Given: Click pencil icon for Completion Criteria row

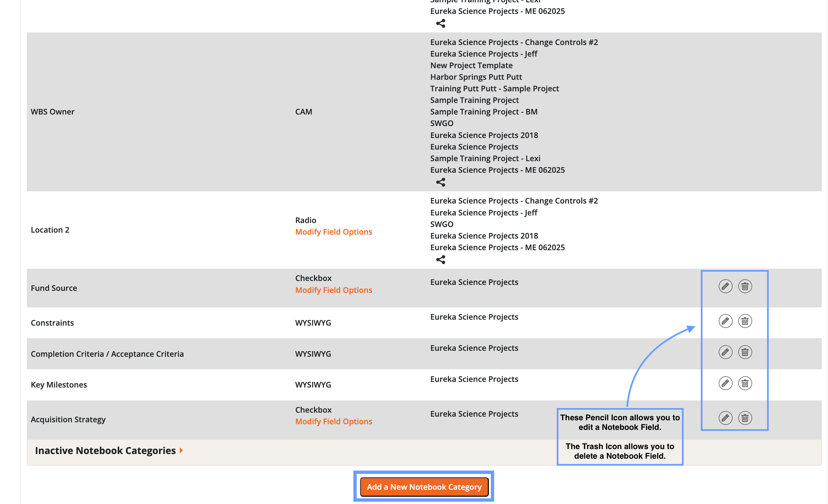Looking at the screenshot, I should (725, 352).
